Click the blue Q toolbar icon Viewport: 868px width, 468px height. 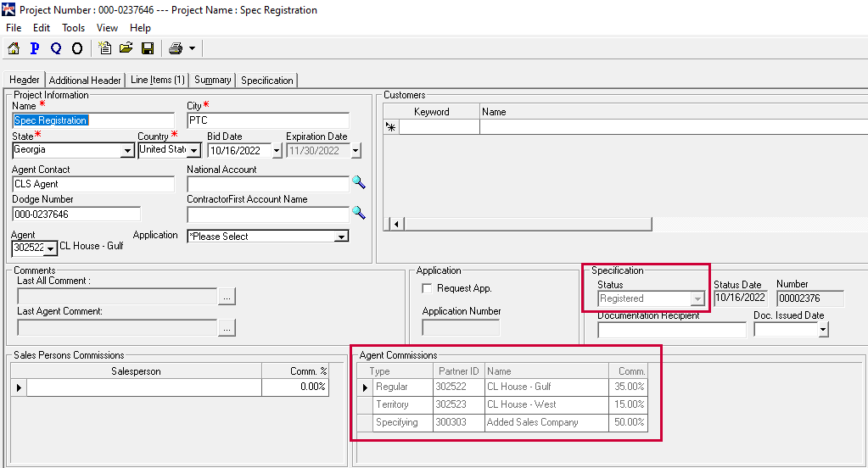(56, 48)
